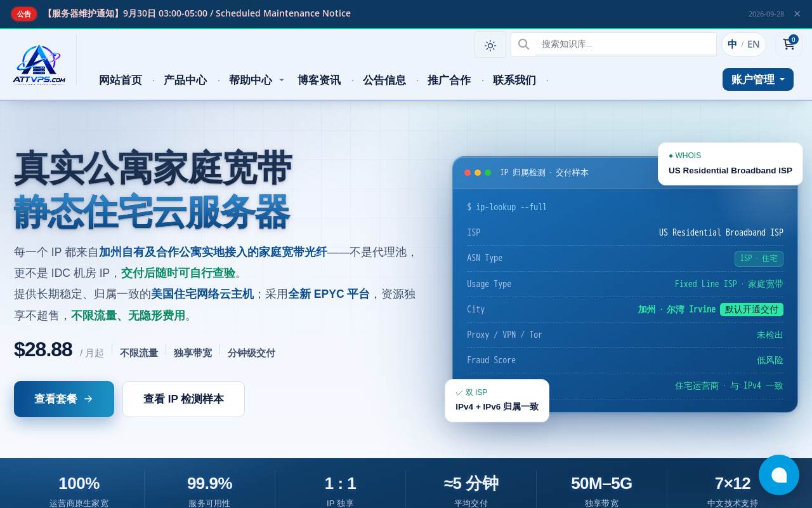812x508 pixels.
Task: Click the WHOIS US Residential Broadband ISP card
Action: 730,164
